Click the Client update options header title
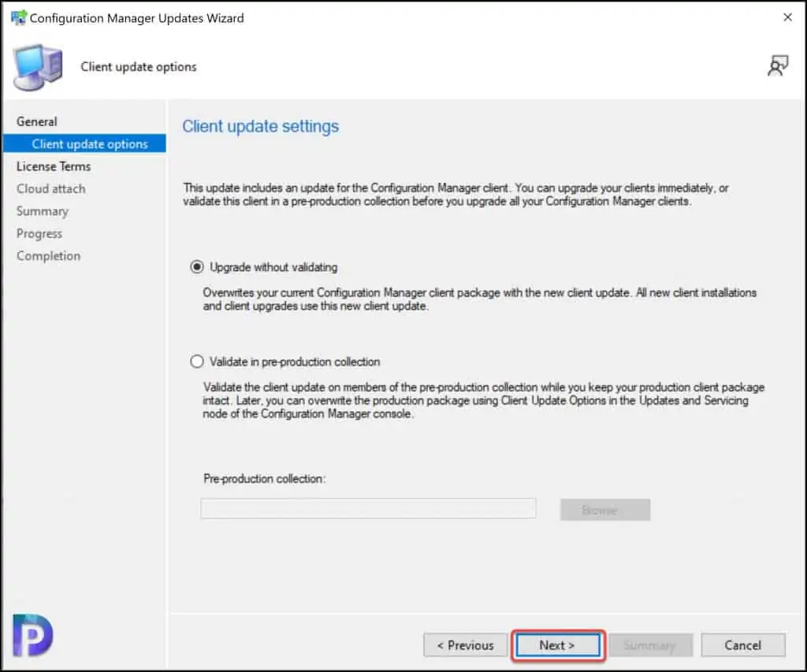This screenshot has width=807, height=672. pos(139,67)
